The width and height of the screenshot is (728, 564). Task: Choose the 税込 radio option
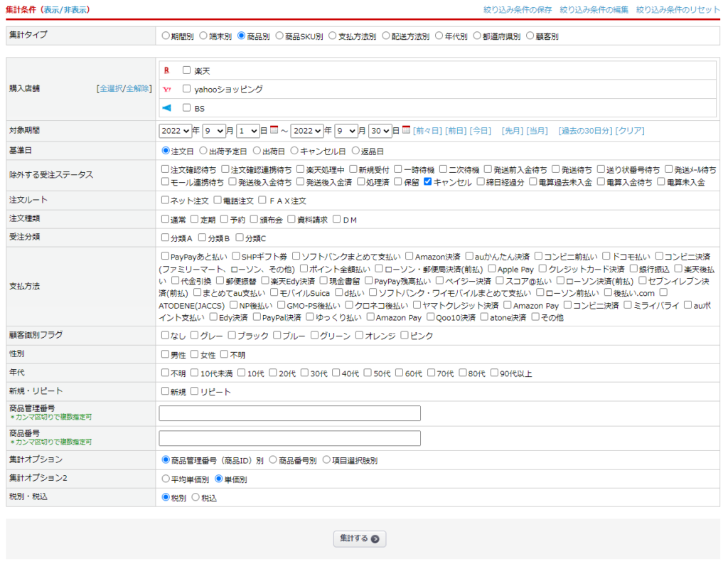click(196, 498)
